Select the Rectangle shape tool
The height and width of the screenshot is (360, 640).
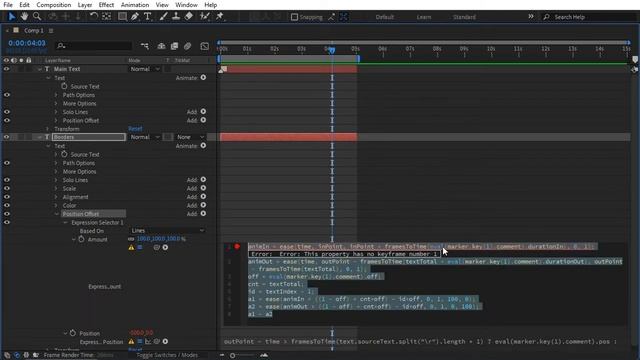point(122,16)
